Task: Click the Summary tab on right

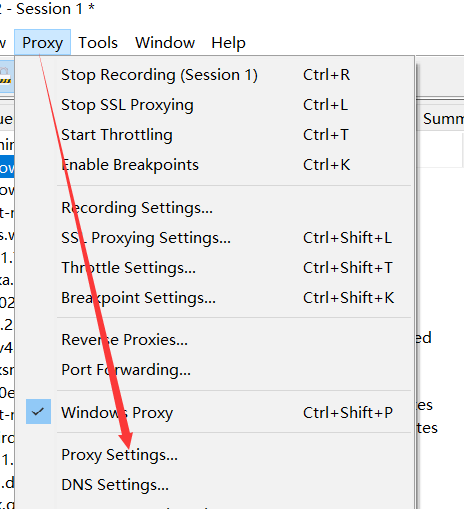Action: click(443, 118)
